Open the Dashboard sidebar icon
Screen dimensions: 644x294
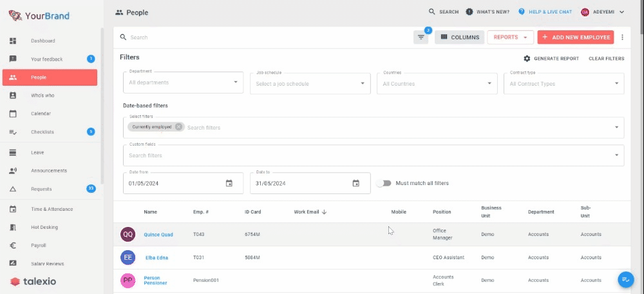pyautogui.click(x=13, y=41)
